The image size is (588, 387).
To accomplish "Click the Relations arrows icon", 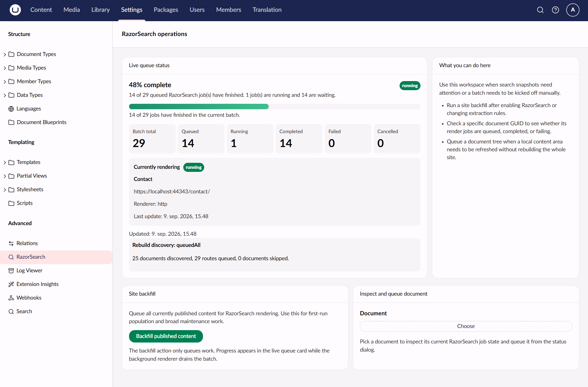I will 11,243.
